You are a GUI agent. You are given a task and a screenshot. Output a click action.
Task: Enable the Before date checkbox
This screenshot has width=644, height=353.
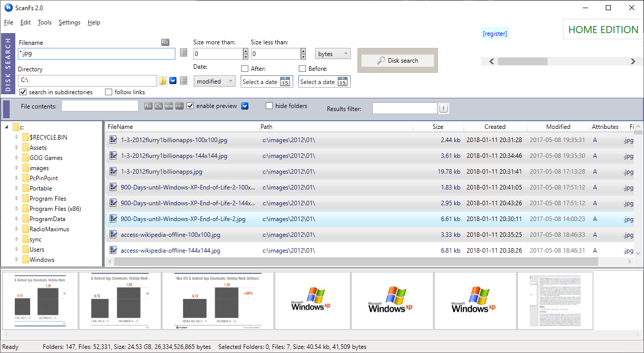(302, 69)
